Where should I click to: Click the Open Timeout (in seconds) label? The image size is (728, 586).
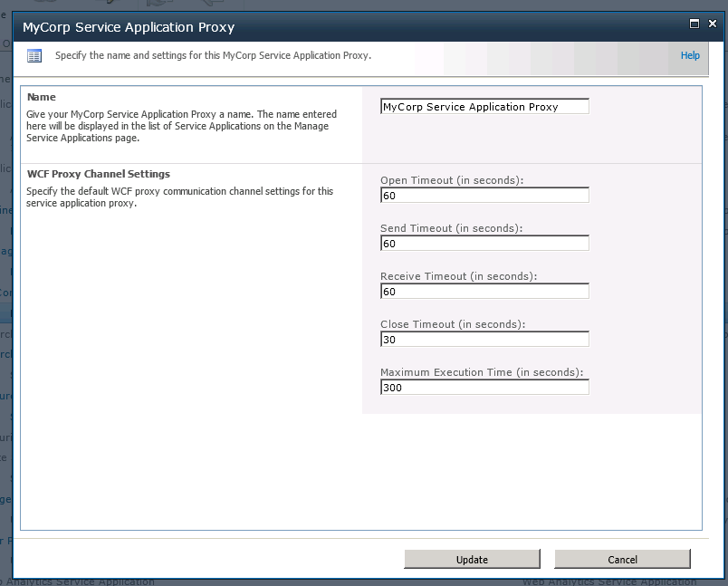coord(452,180)
